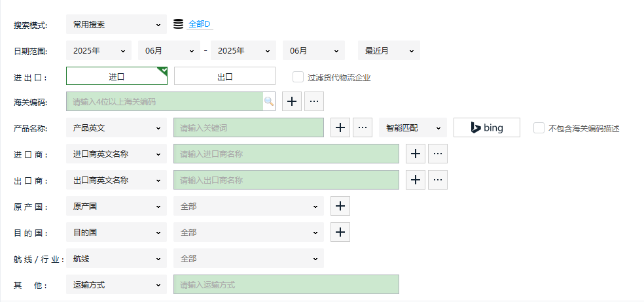Open destination country 全部 value dropdown
Image resolution: width=644 pixels, height=302 pixels.
coord(249,233)
